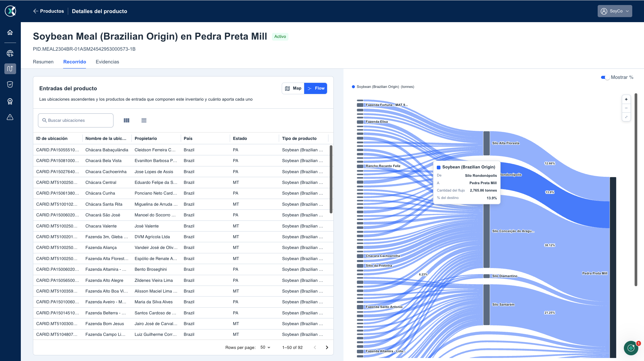Click the flow diagram vertical scrollbar
This screenshot has height=361, width=644.
tap(636, 190)
